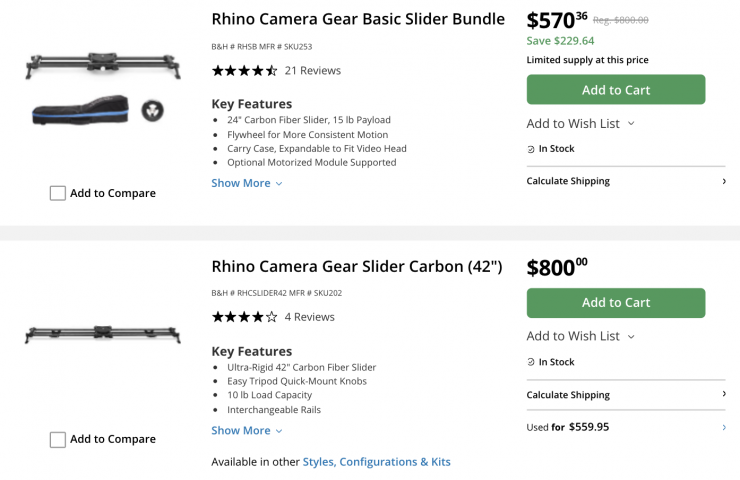Add Basic Slider Bundle to cart
Viewport: 740px width, 480px height.
[615, 90]
